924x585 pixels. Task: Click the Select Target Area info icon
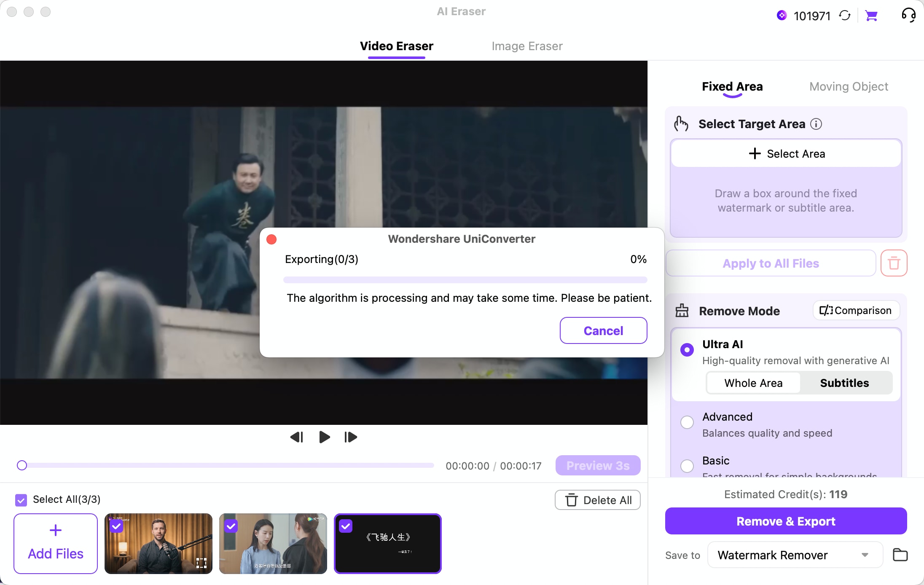click(816, 124)
